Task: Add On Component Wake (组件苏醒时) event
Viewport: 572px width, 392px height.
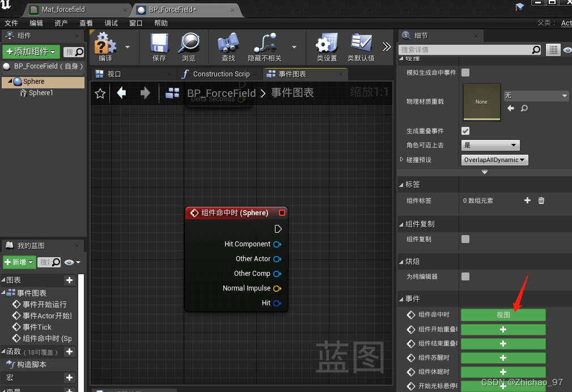Action: click(x=503, y=357)
